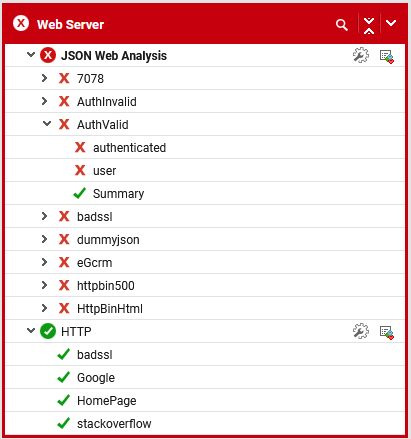Click the JSON Web Analysis diagnosis report icon
This screenshot has height=439, width=411.
[387, 56]
